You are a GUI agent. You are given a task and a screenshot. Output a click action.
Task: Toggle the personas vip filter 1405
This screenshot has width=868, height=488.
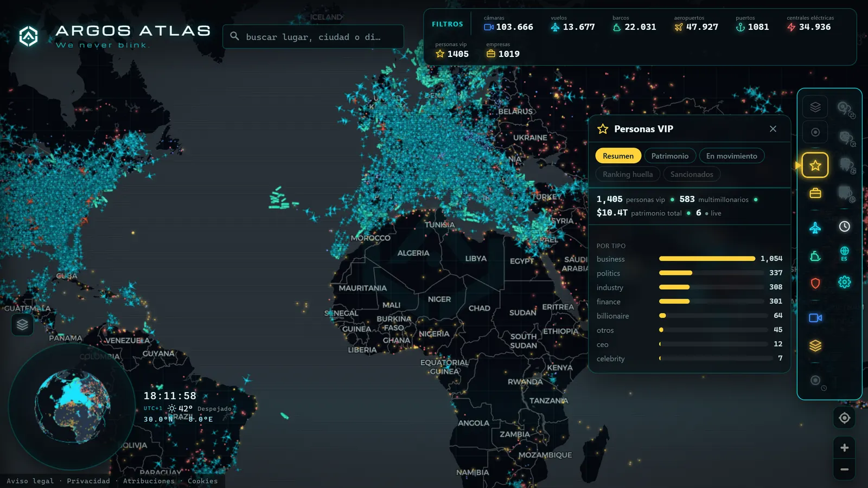[x=452, y=50]
